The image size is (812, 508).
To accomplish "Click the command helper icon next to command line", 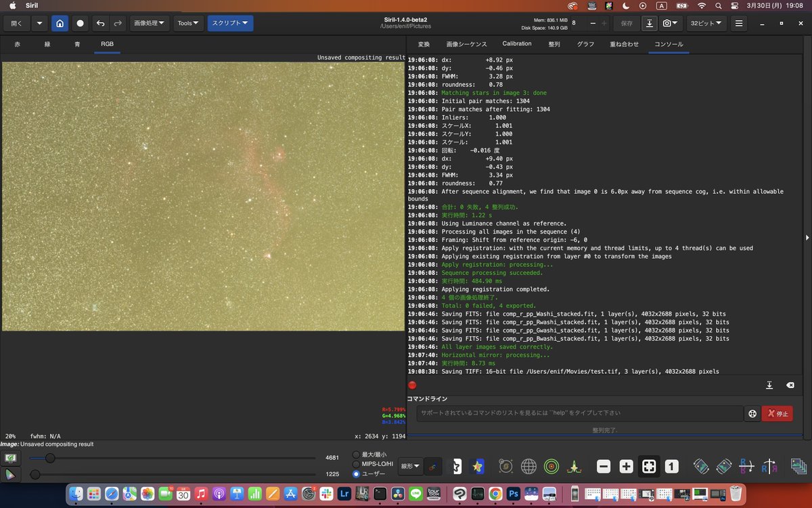I will click(x=752, y=413).
